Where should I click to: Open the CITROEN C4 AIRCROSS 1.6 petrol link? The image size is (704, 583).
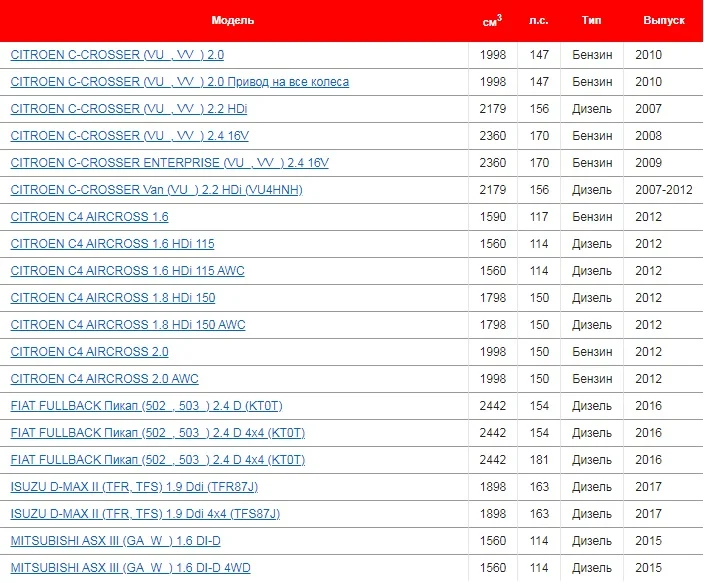pos(89,216)
